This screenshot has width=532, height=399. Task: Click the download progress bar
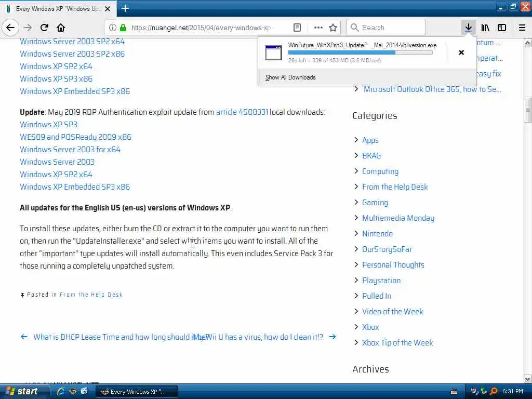[x=361, y=52]
